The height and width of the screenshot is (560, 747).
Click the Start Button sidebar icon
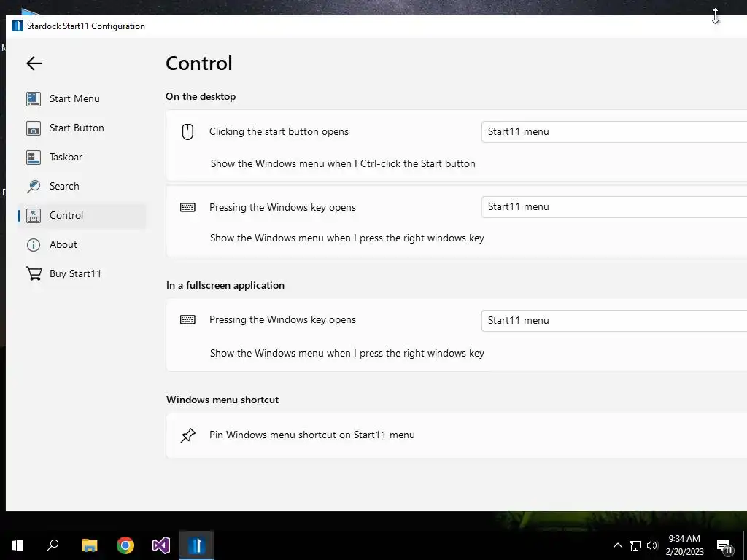pyautogui.click(x=34, y=128)
